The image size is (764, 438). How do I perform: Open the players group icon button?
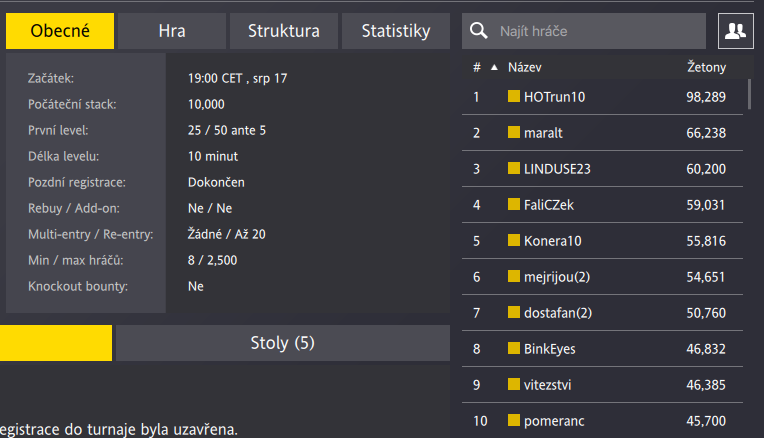735,31
